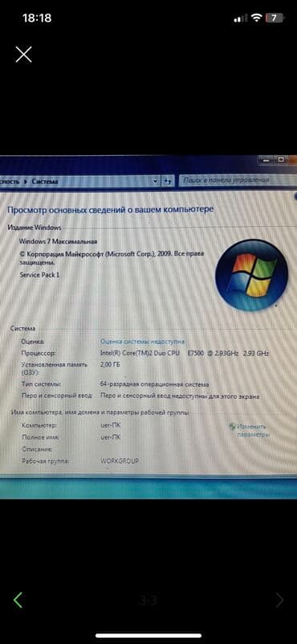Select the 2,00 ГБ memory value
This screenshot has height=644, width=297.
coord(110,364)
